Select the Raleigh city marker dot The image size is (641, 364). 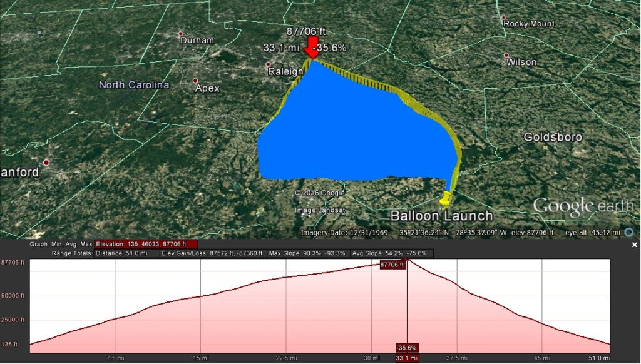268,64
